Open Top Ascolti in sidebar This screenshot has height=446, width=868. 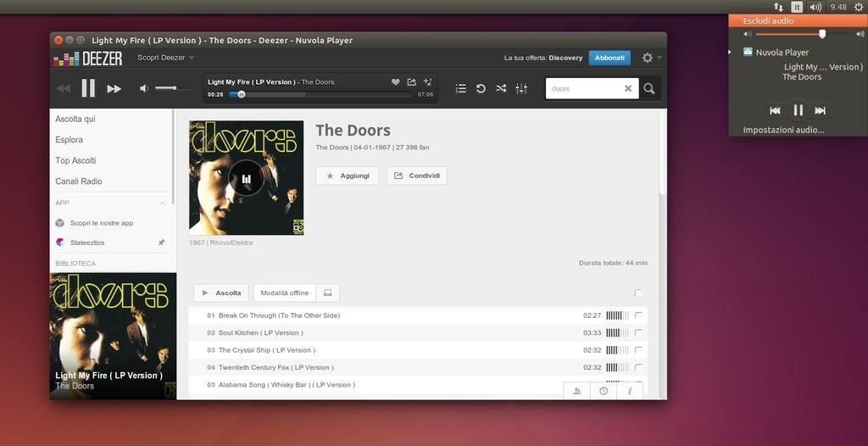(75, 160)
